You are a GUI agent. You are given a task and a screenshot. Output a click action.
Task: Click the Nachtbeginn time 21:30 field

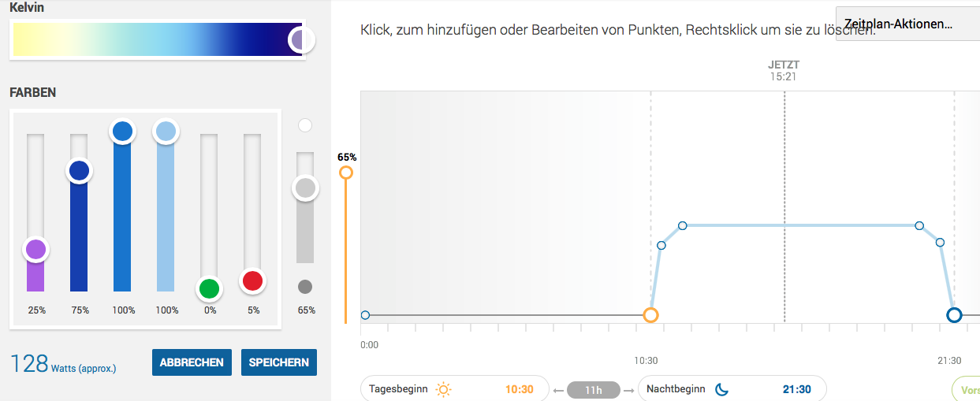coord(796,389)
